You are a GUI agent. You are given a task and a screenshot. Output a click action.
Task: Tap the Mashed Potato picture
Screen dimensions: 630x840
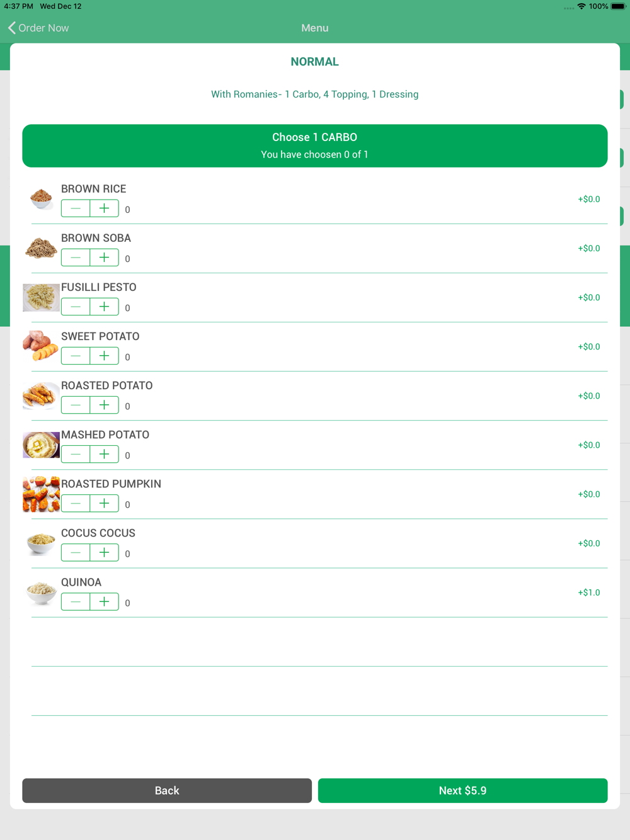pos(41,445)
